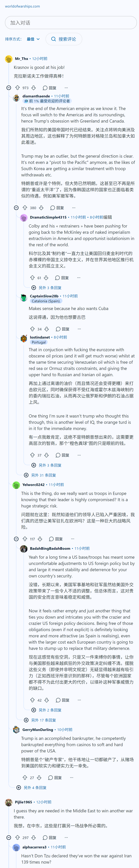Collapse Mr_Thx's comment thread
139x868 pixels.
click(x=9, y=88)
